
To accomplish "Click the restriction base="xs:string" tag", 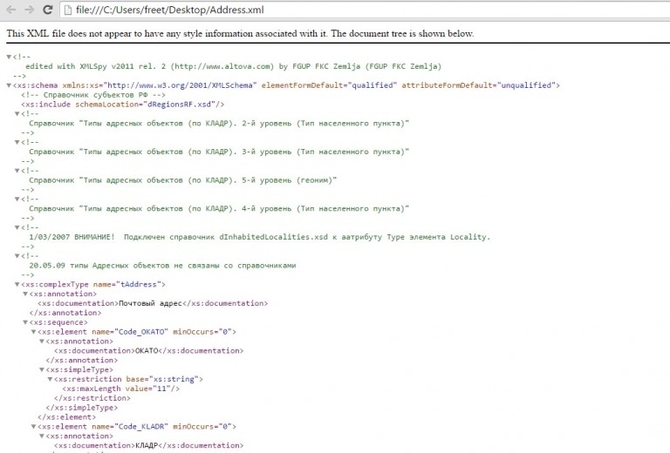I will (129, 379).
